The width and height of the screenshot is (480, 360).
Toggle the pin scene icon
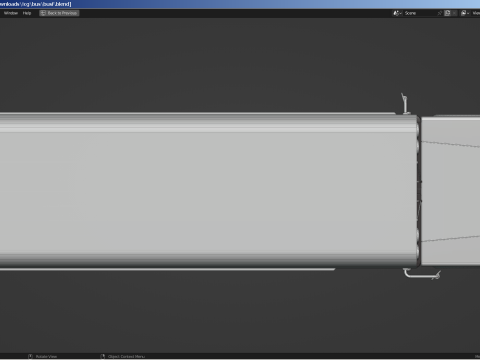440,13
